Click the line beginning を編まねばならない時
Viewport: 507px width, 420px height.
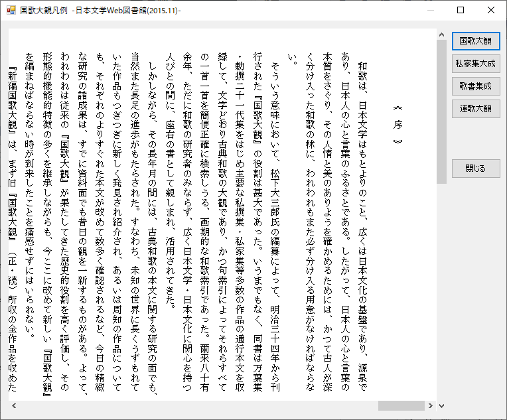pos(30,194)
